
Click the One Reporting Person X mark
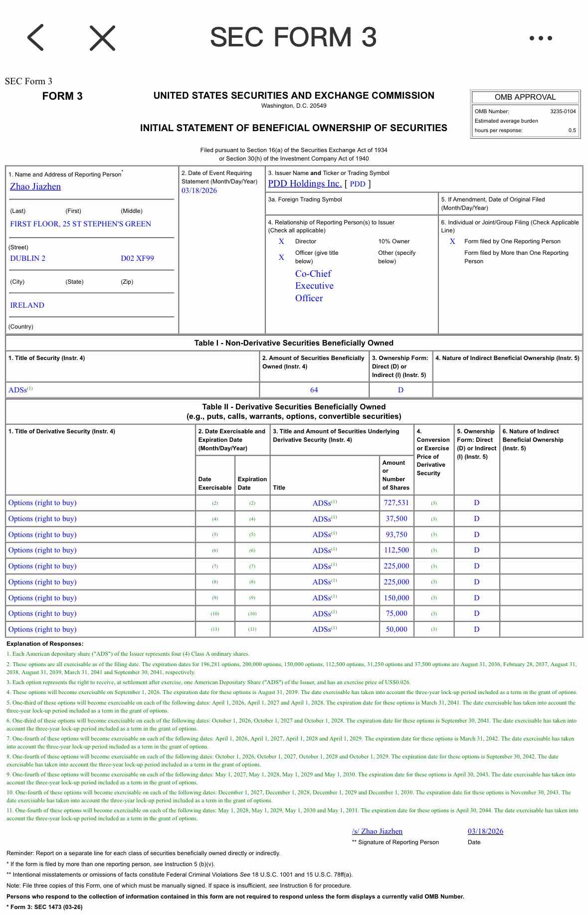(452, 241)
